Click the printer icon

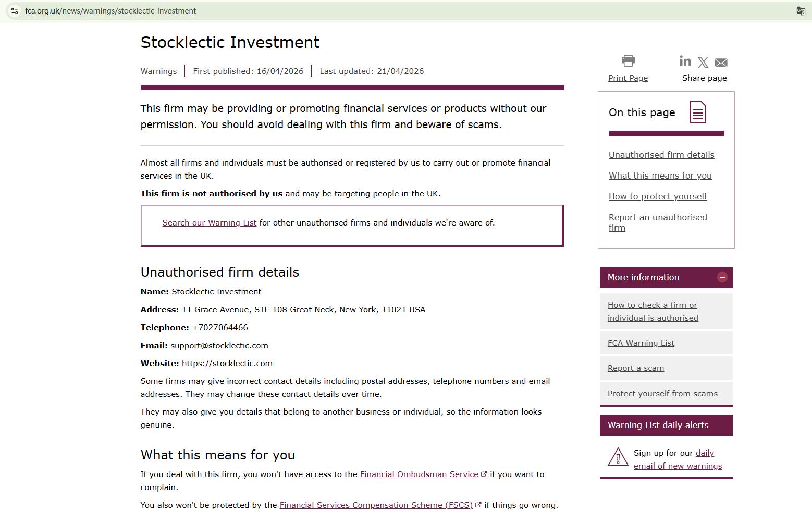628,61
